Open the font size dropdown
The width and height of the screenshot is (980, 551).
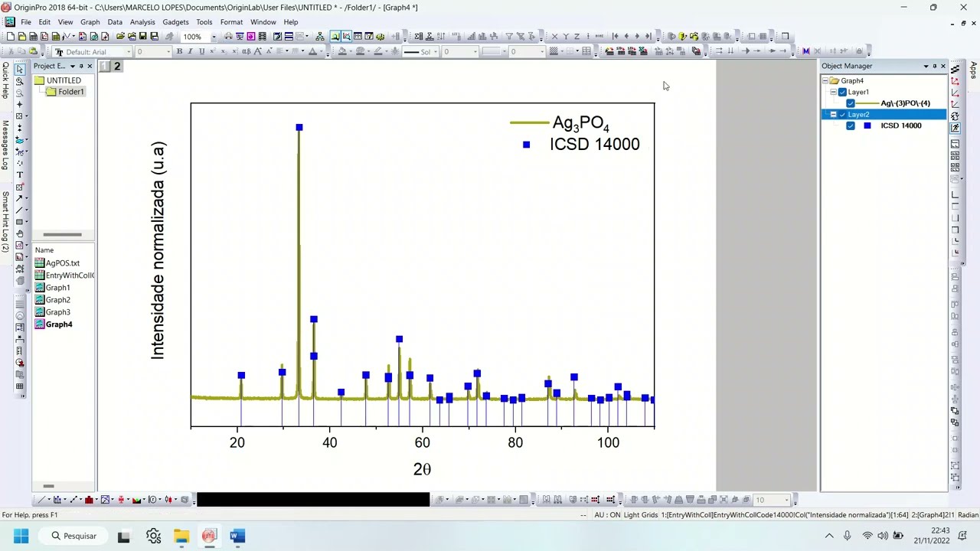[x=168, y=51]
